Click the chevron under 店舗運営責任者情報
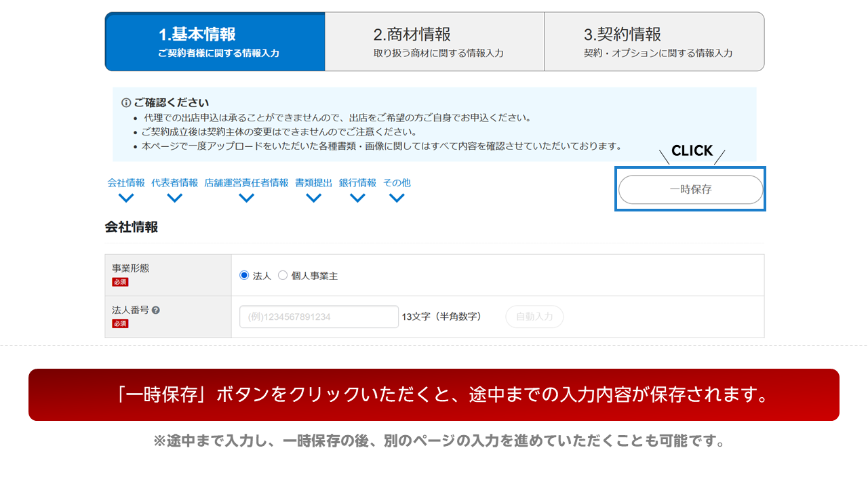 (x=246, y=198)
